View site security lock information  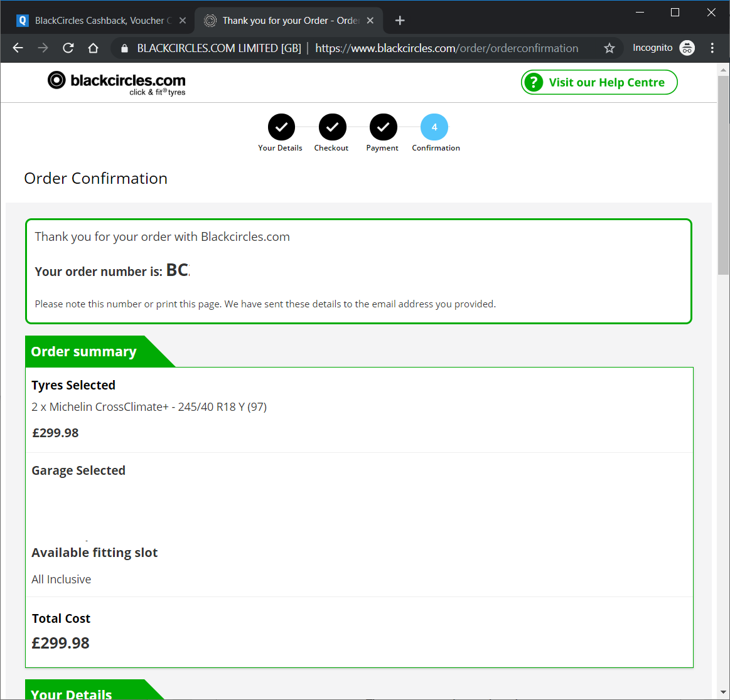[124, 48]
